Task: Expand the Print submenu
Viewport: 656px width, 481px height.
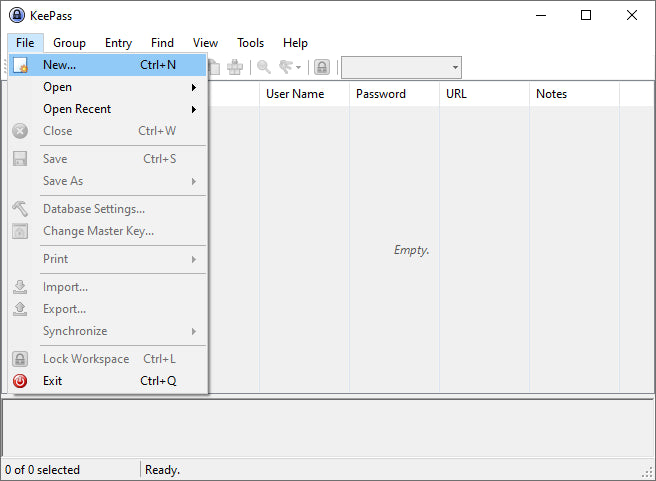Action: (x=108, y=259)
